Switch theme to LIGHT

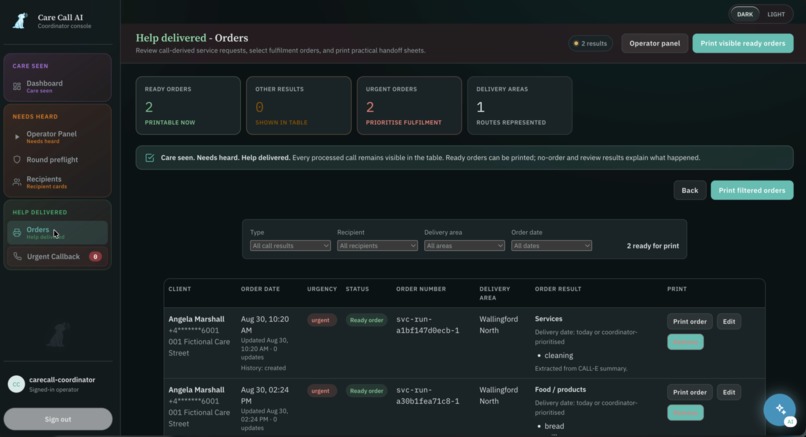[776, 14]
